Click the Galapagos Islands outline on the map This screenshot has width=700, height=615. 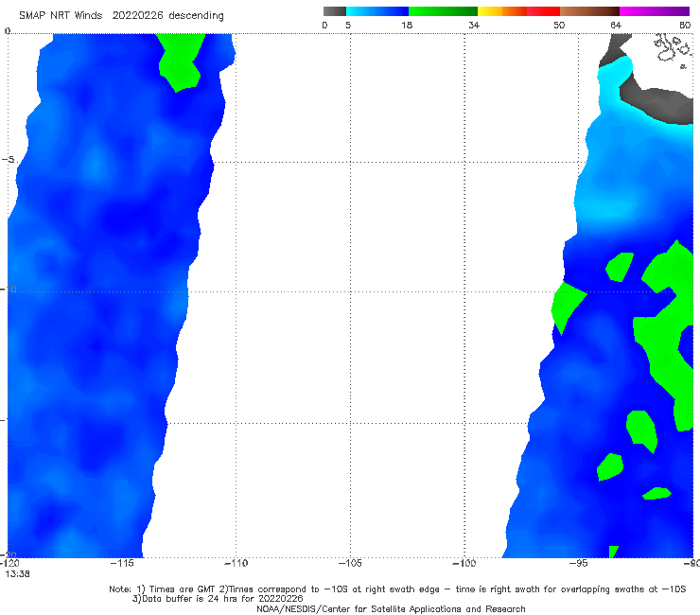pos(672,49)
